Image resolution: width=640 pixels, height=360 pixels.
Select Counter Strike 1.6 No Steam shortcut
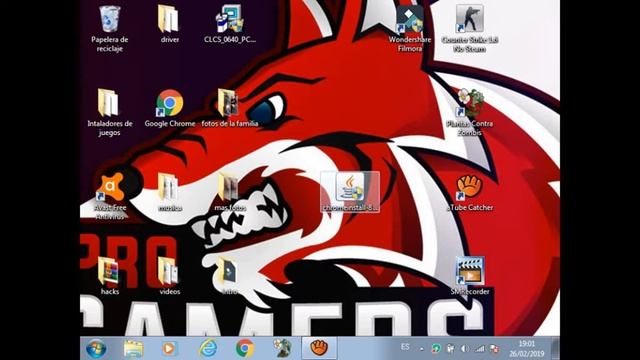469,28
